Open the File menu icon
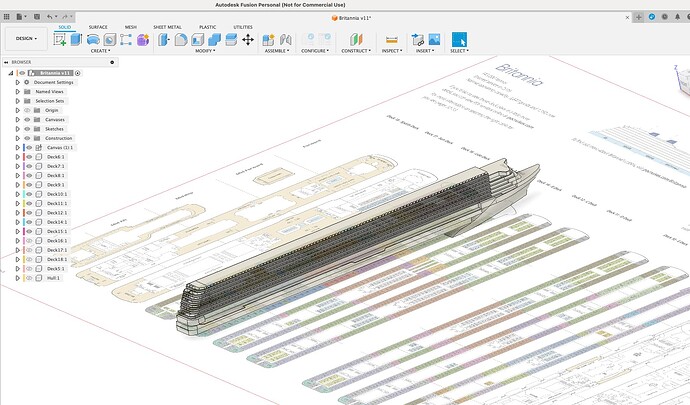 [x=21, y=17]
